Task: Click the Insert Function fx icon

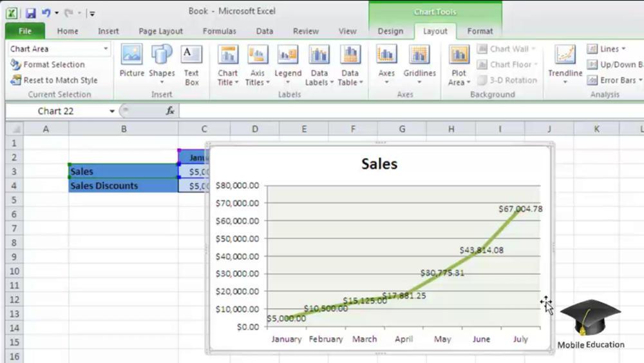Action: pos(170,111)
